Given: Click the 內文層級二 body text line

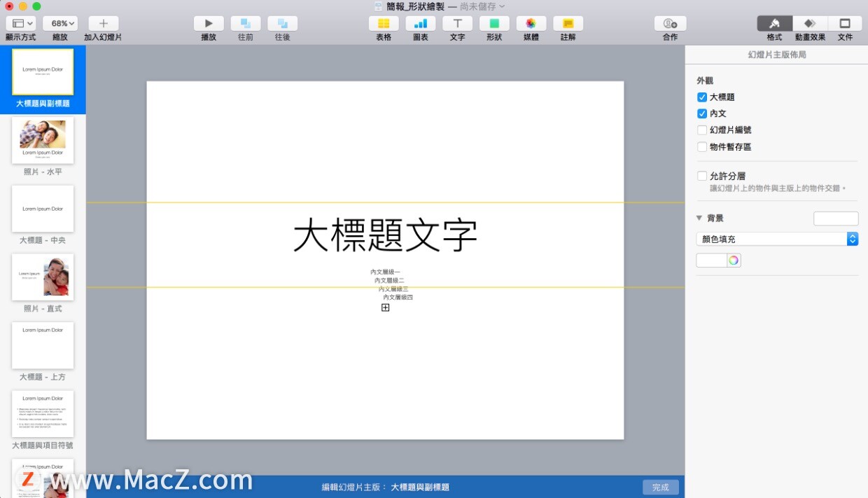Looking at the screenshot, I should tap(389, 280).
